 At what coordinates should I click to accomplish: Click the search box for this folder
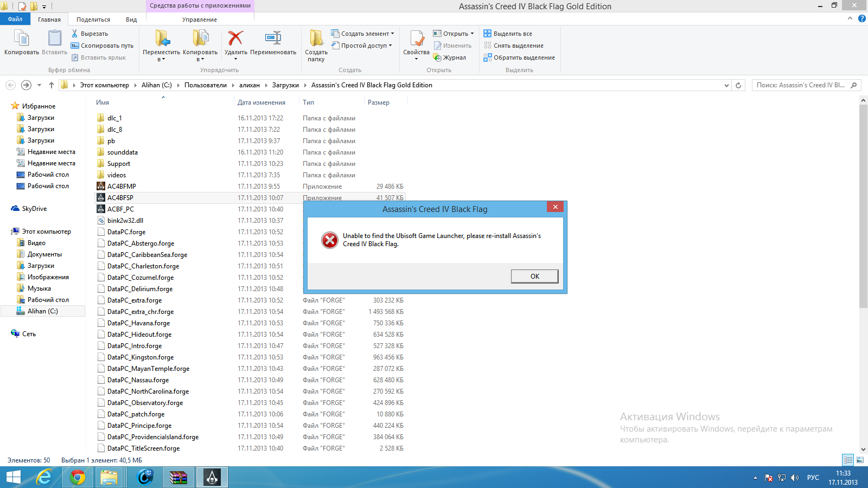point(806,85)
